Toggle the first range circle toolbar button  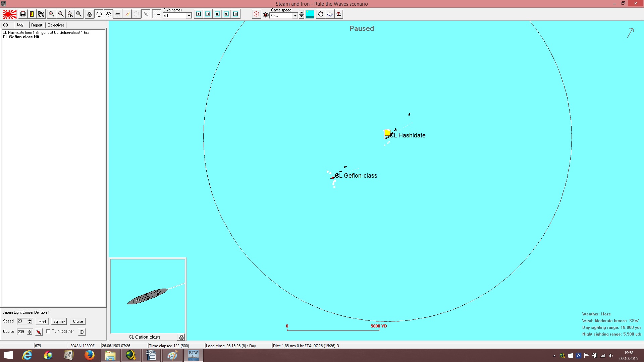pos(99,14)
